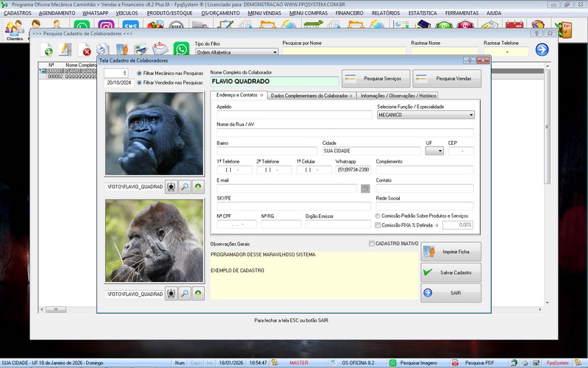Click the blue arrow search go button
Screen dimensions: 588x368
(x=542, y=49)
